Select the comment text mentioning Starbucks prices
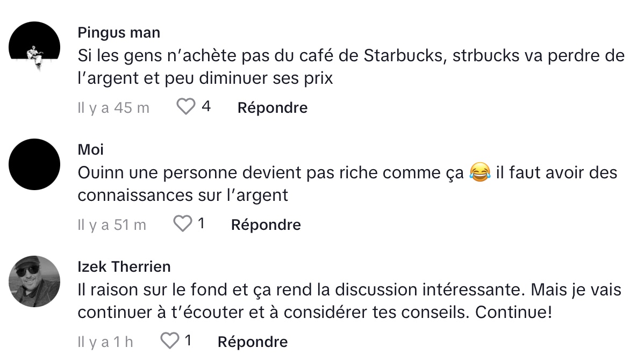Image resolution: width=644 pixels, height=362 pixels. pyautogui.click(x=351, y=67)
